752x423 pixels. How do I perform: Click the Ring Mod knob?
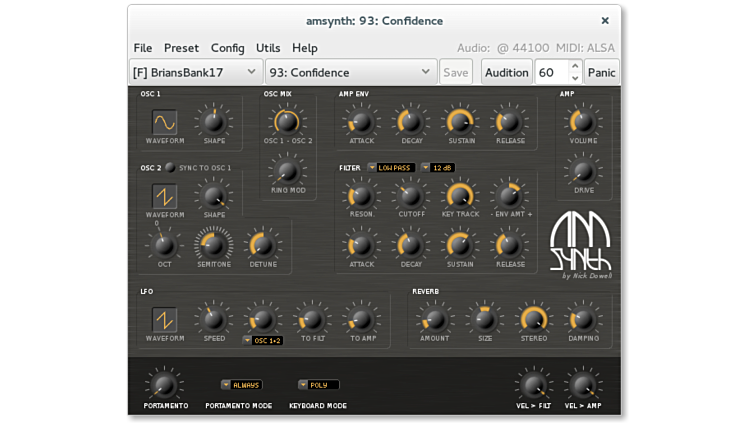point(287,171)
